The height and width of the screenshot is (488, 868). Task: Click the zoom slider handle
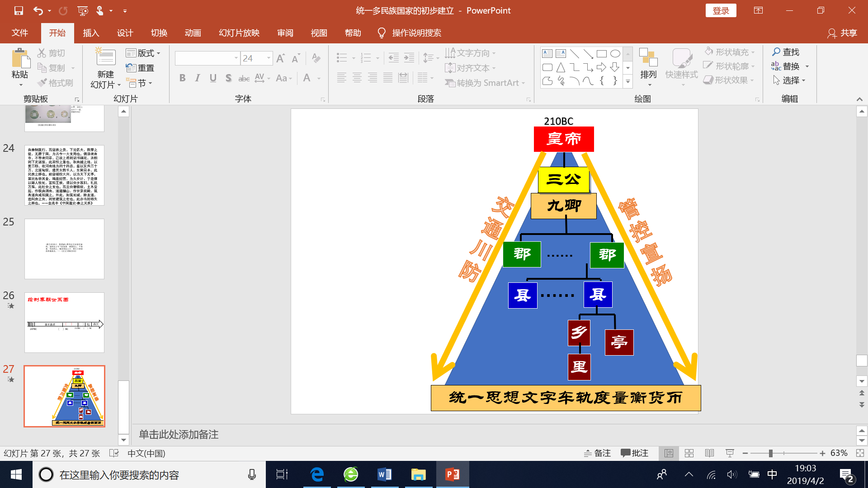770,453
